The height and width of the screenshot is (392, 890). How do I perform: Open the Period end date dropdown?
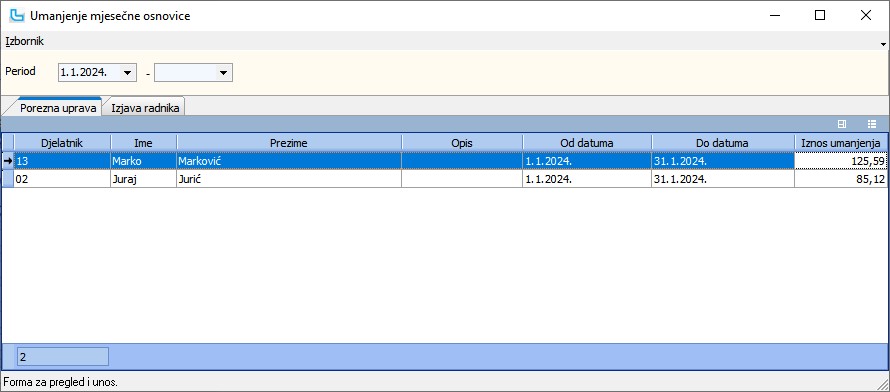224,72
